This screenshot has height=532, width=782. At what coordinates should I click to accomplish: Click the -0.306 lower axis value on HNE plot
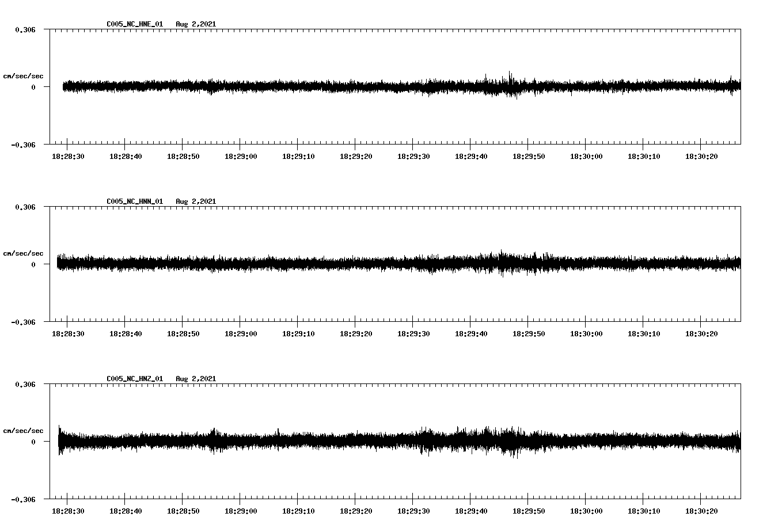coord(23,145)
